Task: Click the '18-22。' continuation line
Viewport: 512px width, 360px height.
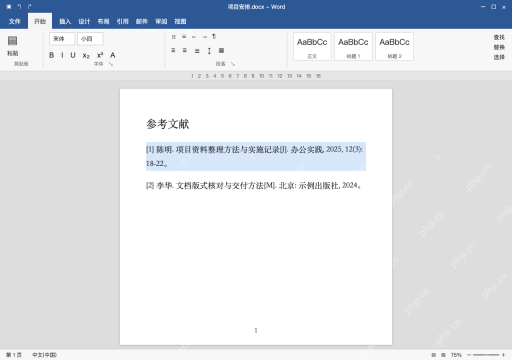Action: pos(157,164)
